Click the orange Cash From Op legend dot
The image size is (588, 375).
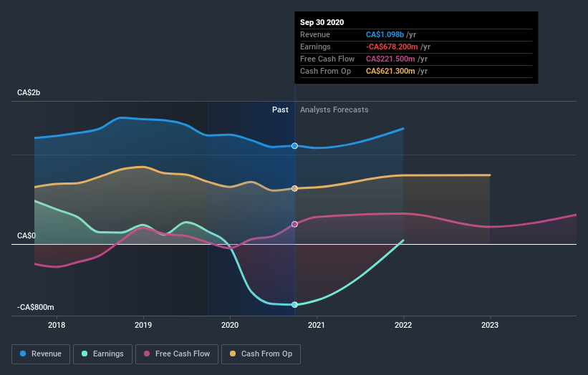tap(233, 354)
